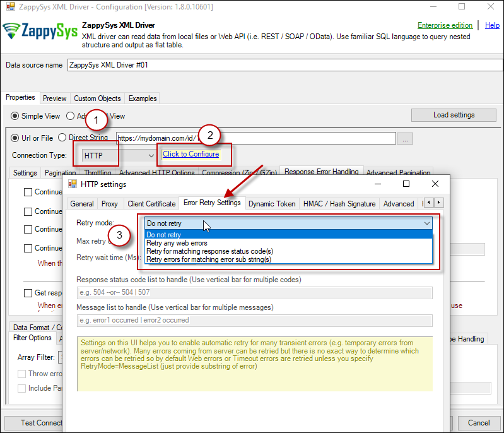Select the Url or File radio button
The height and width of the screenshot is (433, 504).
16,138
